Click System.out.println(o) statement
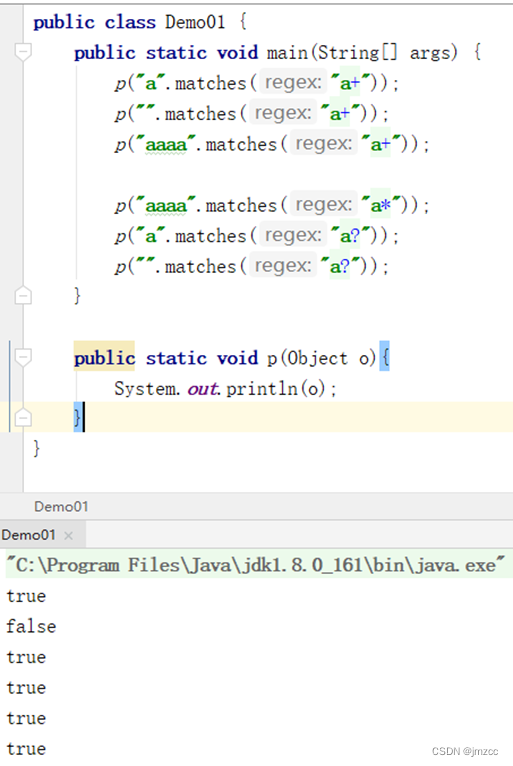The width and height of the screenshot is (513, 766). (225, 389)
